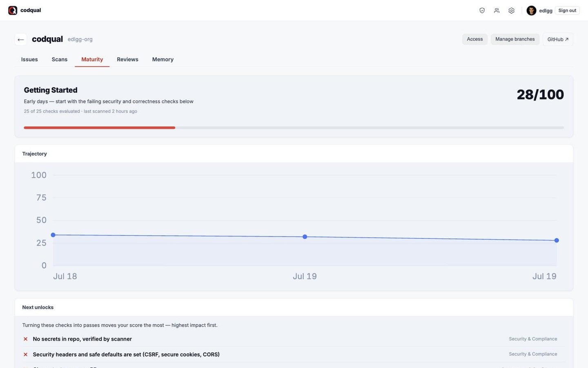Open the Reviews tab
588x368 pixels.
point(127,59)
